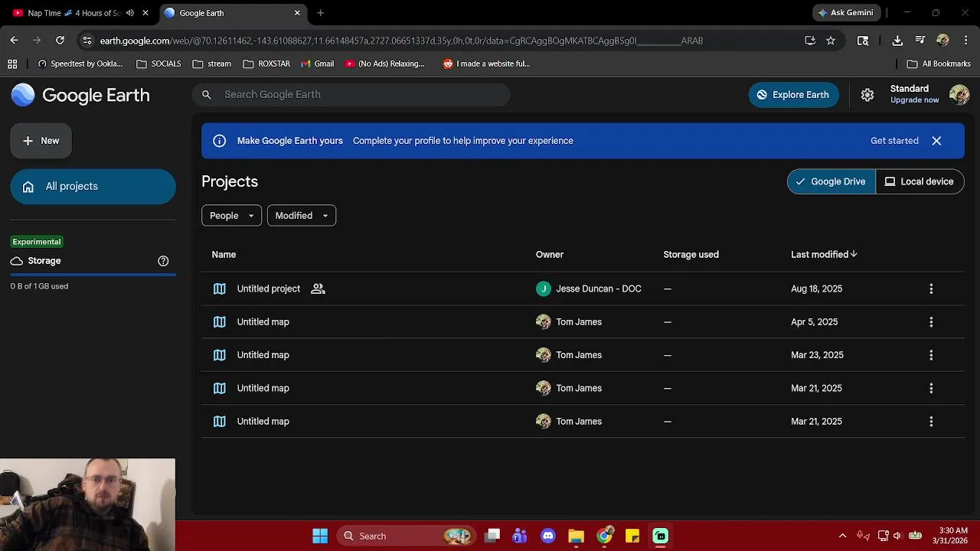
Task: Click the search magnifier icon in Google Earth
Action: [206, 95]
